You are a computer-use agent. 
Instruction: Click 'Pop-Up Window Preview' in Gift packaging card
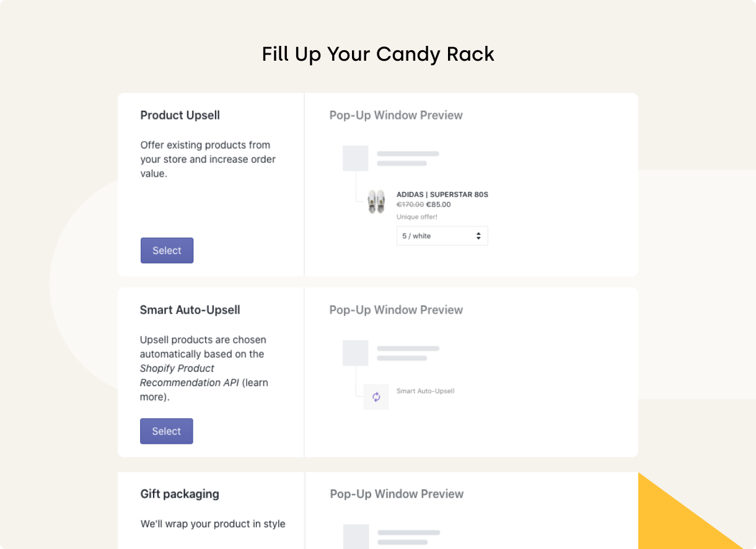click(x=397, y=494)
